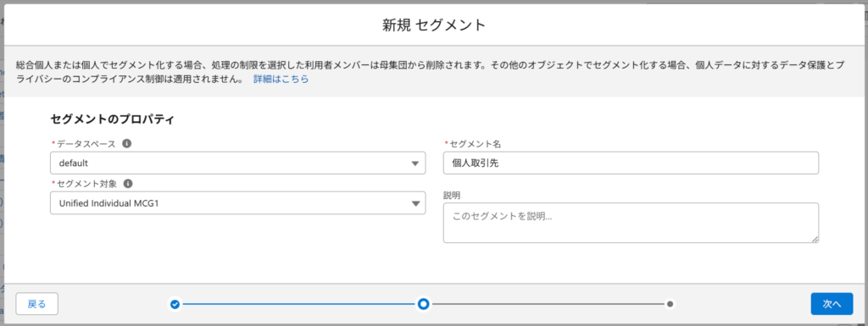
Task: Open the 詳細はこちら link
Action: [281, 79]
